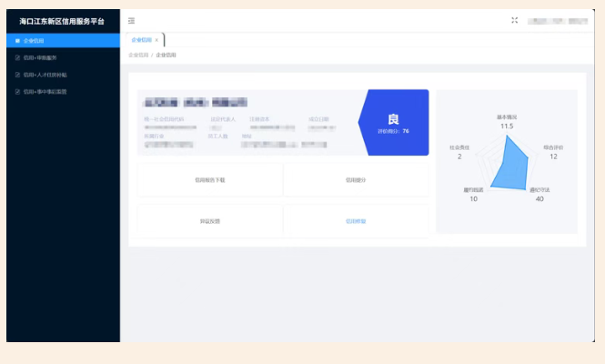Viewport: 605px width, 364px height.
Task: Click the 信用+审批服务 sidebar icon
Action: 17,57
